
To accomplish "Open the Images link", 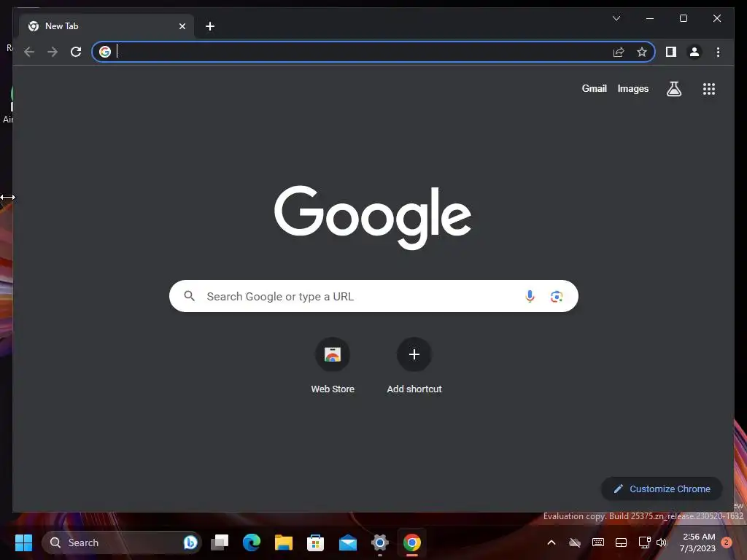I will pyautogui.click(x=632, y=88).
